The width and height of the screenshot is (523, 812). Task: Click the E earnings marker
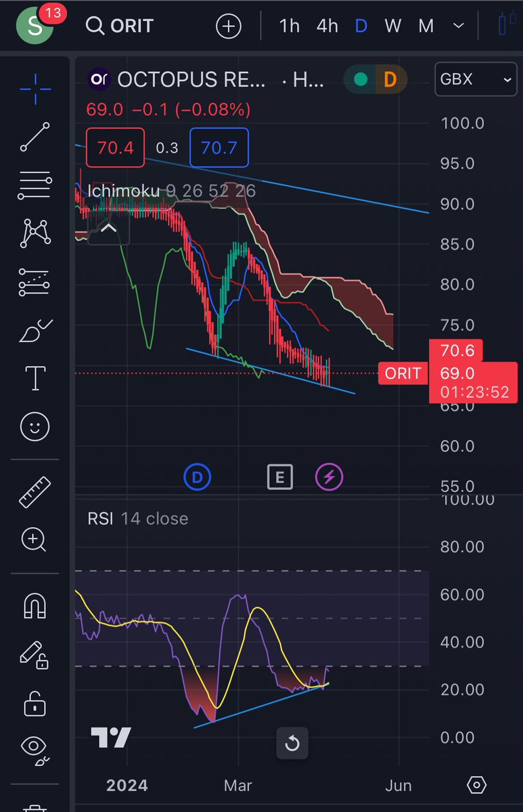279,478
